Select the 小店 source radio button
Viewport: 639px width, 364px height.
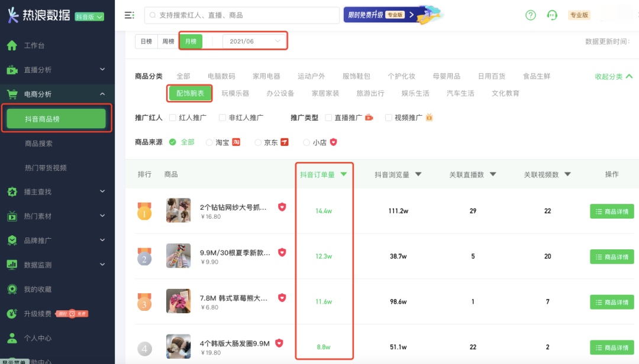306,142
